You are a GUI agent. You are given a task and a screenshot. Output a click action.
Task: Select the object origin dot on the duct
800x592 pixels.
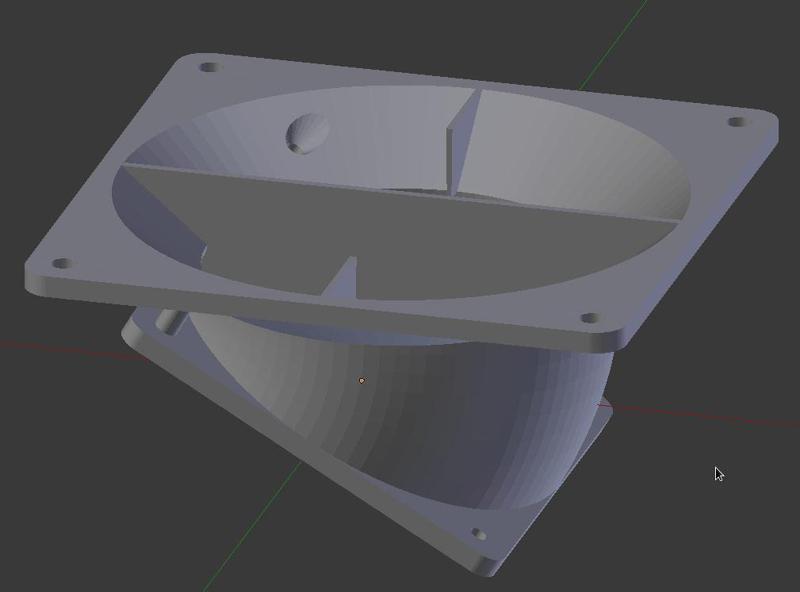pyautogui.click(x=363, y=379)
